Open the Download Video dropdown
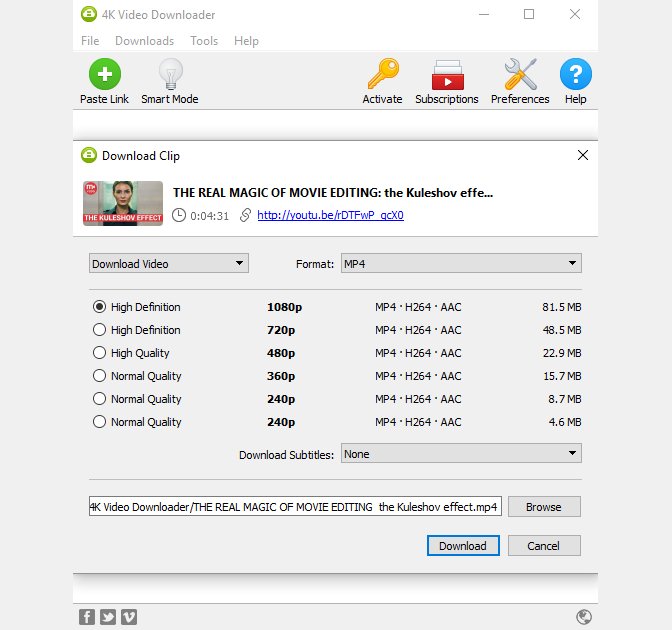Screen dimensions: 672x630 (x=169, y=263)
